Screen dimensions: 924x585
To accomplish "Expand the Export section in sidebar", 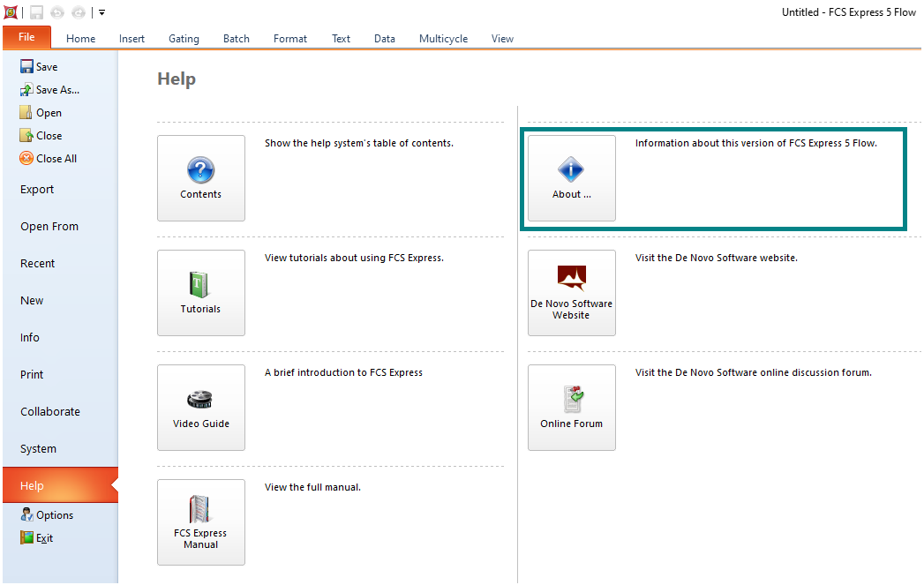I will [x=37, y=190].
